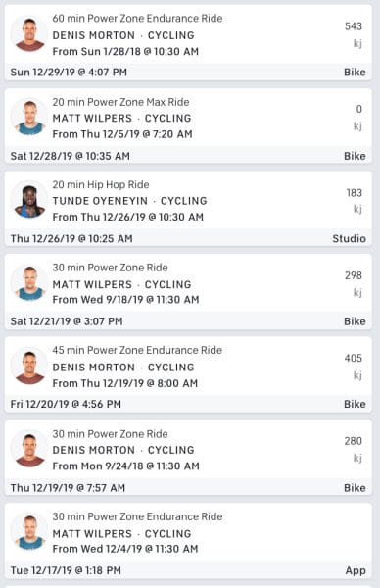Tap Sat 12/21/19 @ 3:07 PM timestamp row

click(x=188, y=321)
